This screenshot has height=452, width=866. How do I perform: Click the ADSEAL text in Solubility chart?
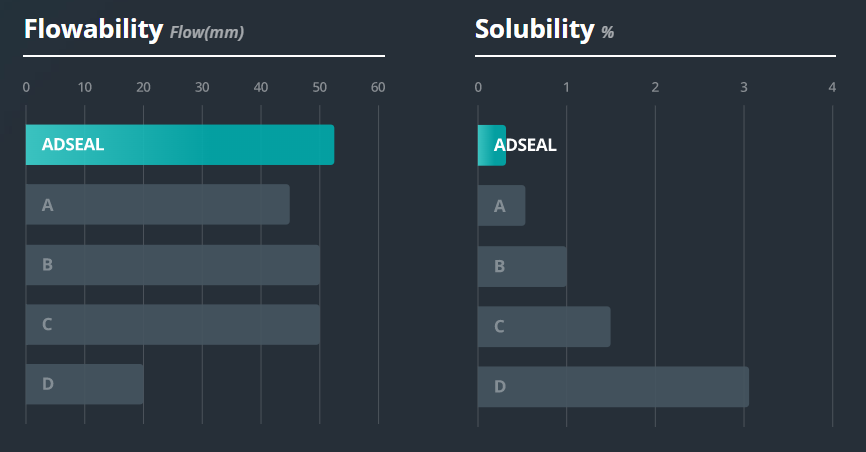(526, 145)
